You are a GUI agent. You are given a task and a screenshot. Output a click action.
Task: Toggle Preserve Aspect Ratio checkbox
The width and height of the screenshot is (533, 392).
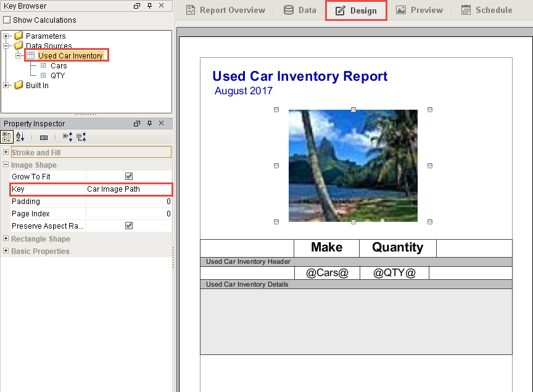coord(129,226)
